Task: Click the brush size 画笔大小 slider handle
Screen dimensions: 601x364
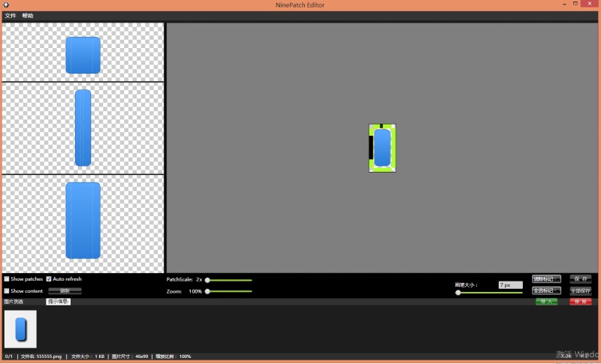Action: pyautogui.click(x=458, y=293)
